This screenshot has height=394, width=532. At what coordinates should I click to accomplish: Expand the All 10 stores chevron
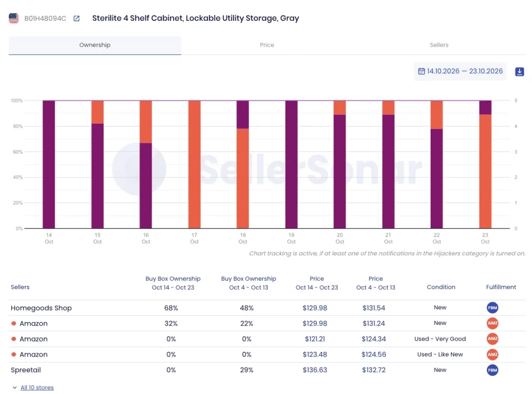tap(15, 388)
